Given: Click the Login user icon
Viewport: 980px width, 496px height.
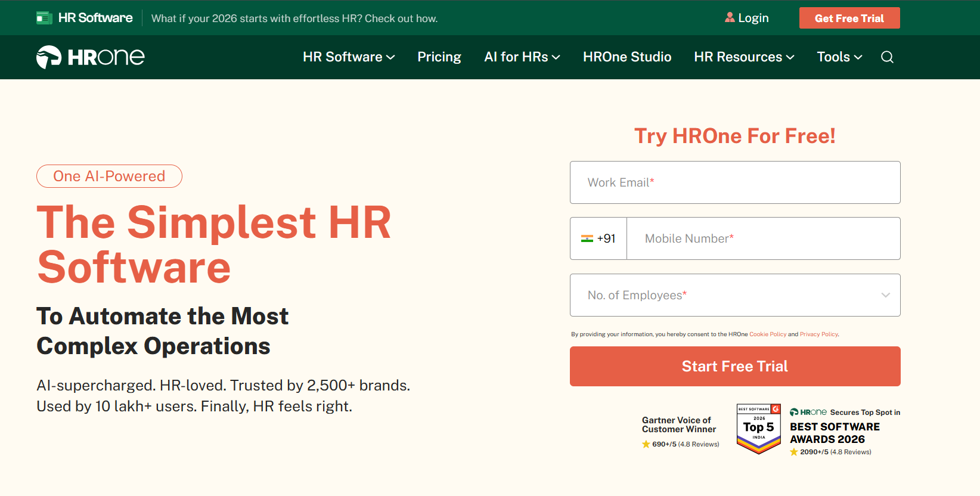Looking at the screenshot, I should 730,17.
